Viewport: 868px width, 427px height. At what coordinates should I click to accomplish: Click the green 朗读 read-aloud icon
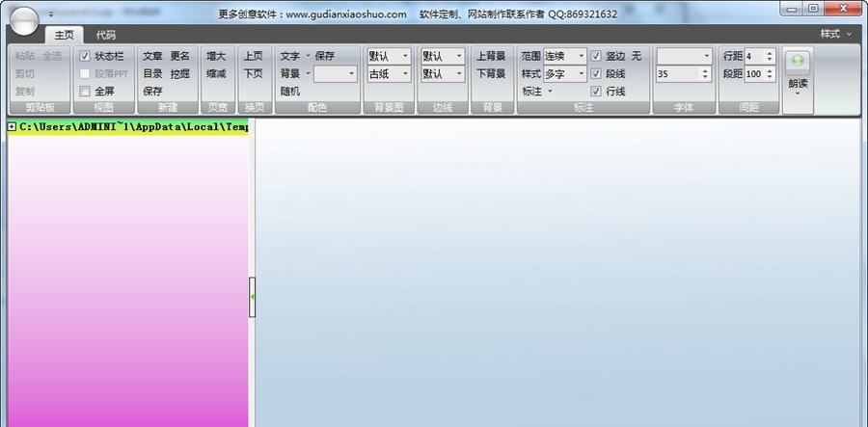[798, 62]
